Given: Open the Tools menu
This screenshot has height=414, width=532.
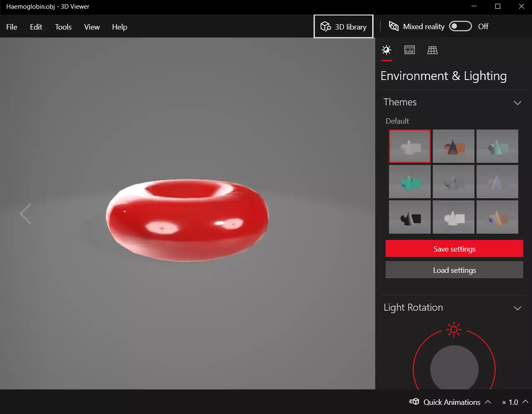Looking at the screenshot, I should [63, 27].
